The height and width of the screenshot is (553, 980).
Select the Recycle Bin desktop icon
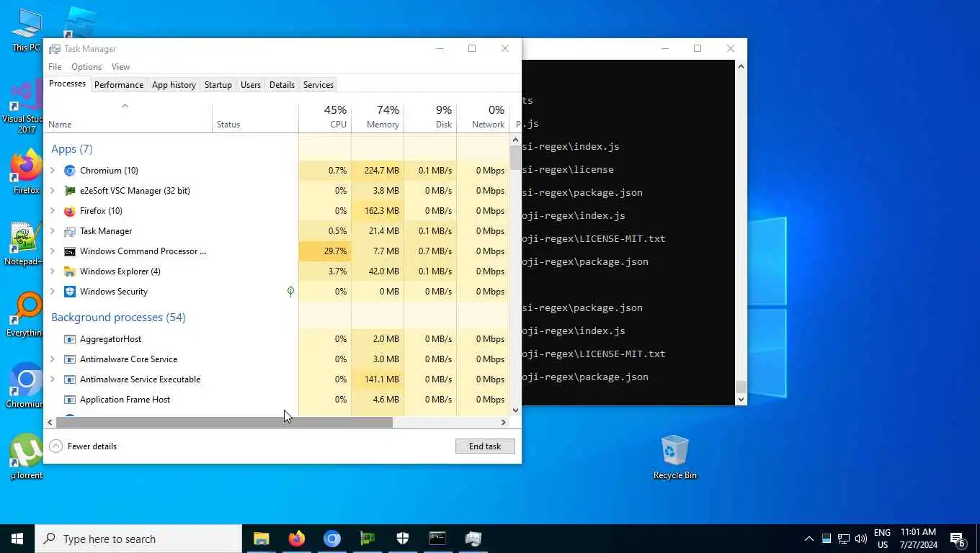674,457
